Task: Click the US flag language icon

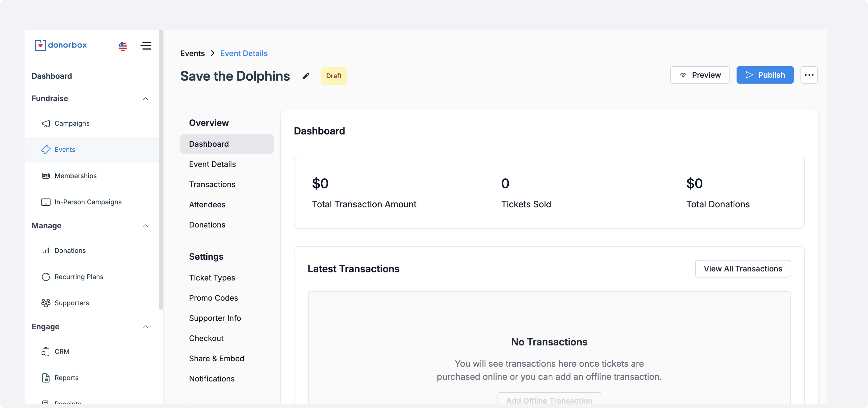Action: (x=123, y=46)
